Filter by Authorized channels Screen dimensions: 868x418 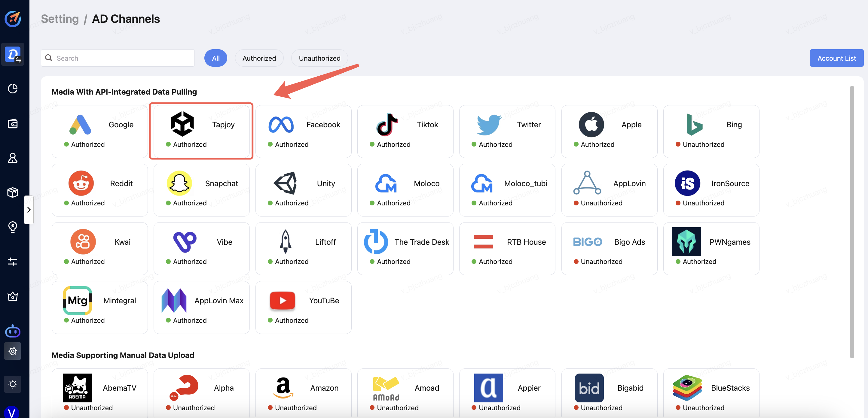[x=259, y=58]
